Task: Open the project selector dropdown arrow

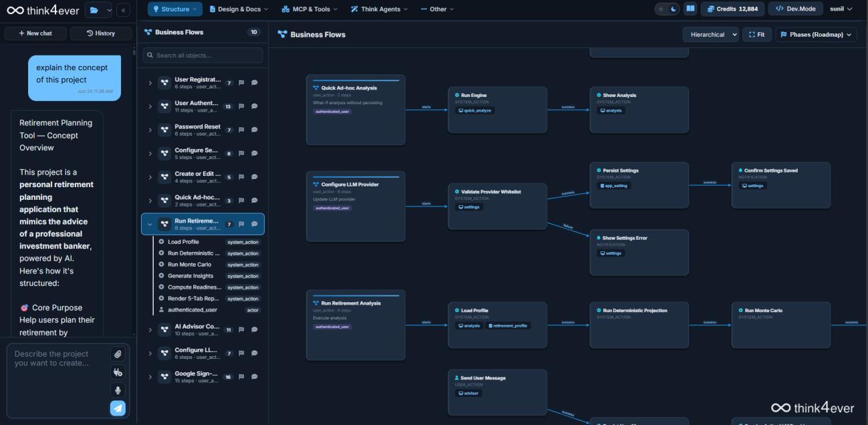Action: [110, 10]
